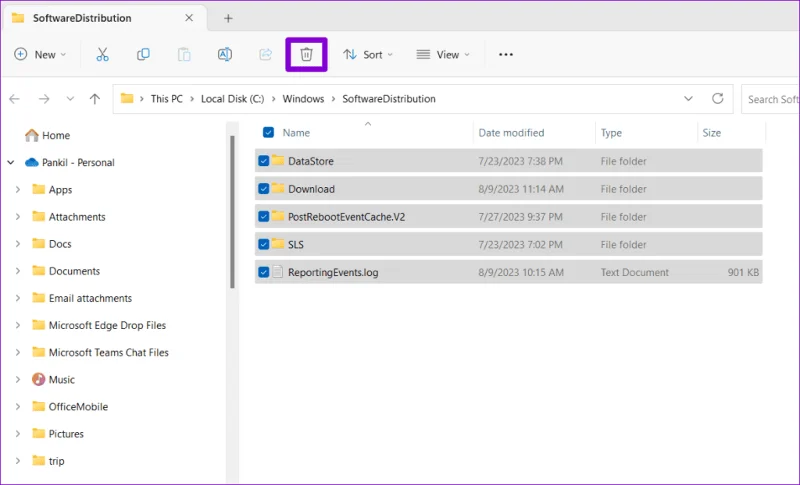Click the 901 KB size value
This screenshot has height=485, width=800.
tap(743, 272)
